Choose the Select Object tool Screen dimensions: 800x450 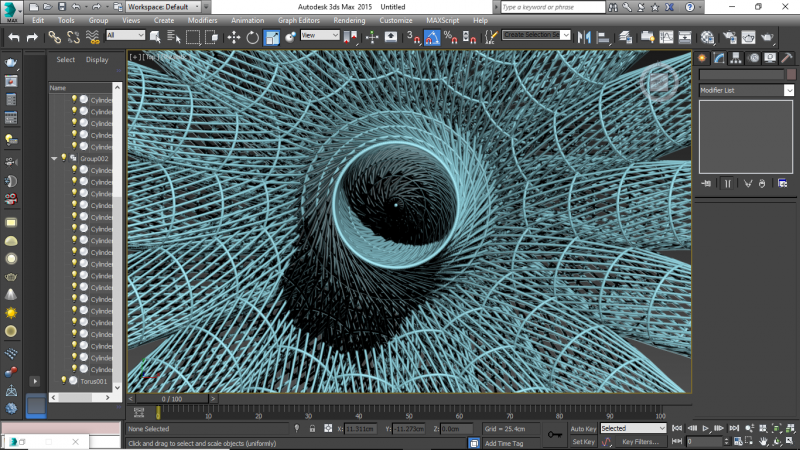tap(155, 37)
